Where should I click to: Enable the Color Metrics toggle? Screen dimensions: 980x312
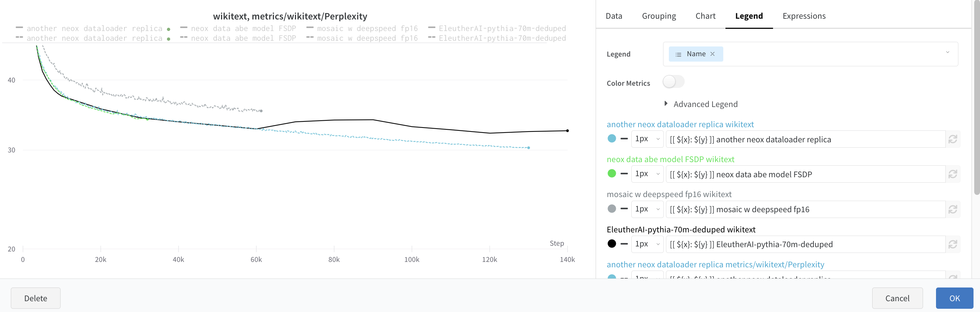pos(674,82)
